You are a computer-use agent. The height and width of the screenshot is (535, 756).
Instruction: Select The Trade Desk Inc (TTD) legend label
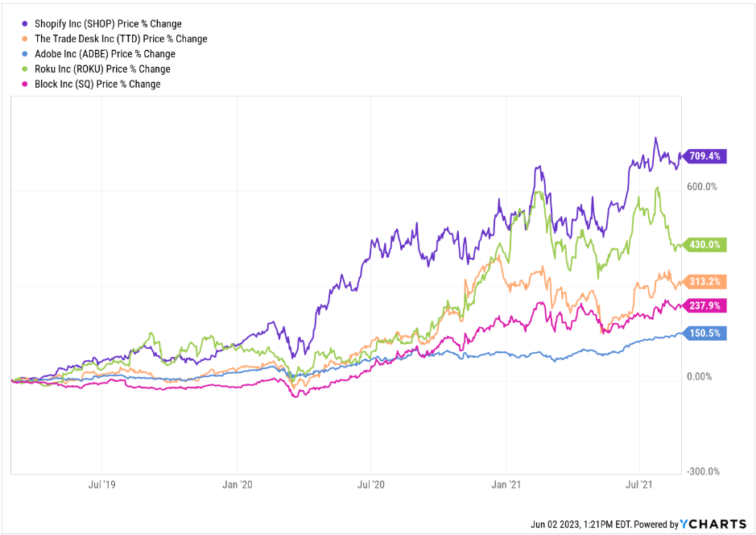point(121,39)
